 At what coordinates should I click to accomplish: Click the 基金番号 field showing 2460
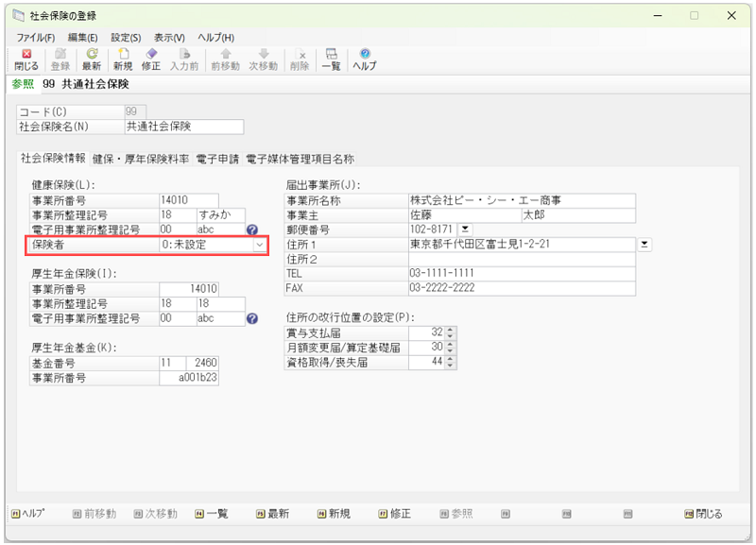[202, 363]
